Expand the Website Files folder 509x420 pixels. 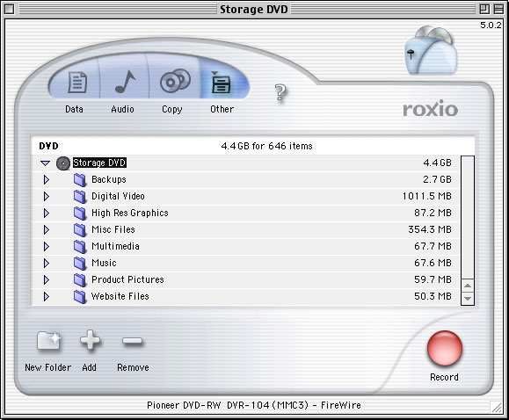(x=47, y=296)
